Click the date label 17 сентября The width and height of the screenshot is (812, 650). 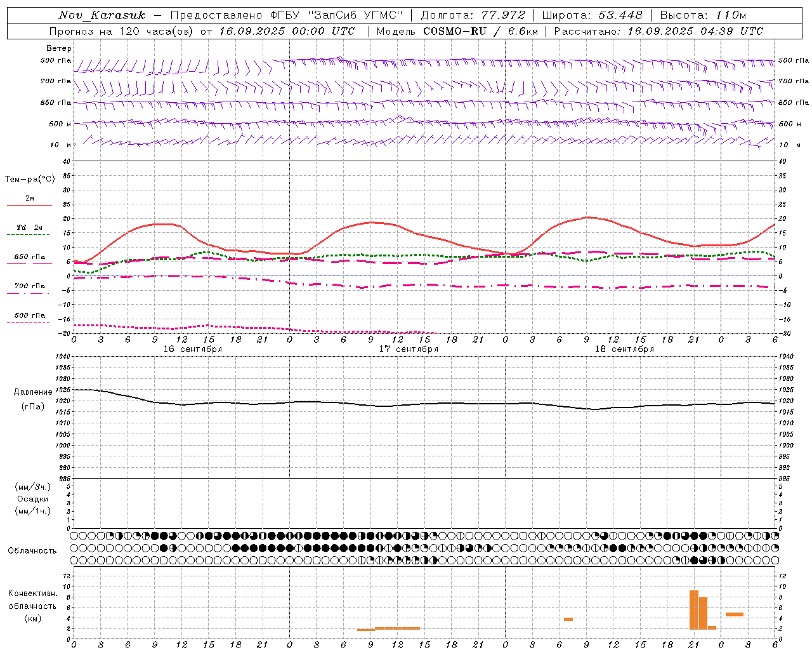coord(409,348)
